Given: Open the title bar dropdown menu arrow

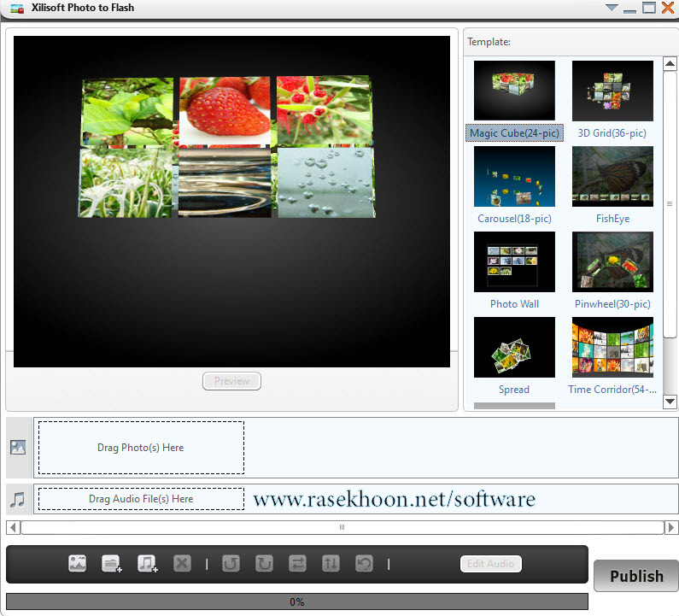Looking at the screenshot, I should [x=612, y=8].
